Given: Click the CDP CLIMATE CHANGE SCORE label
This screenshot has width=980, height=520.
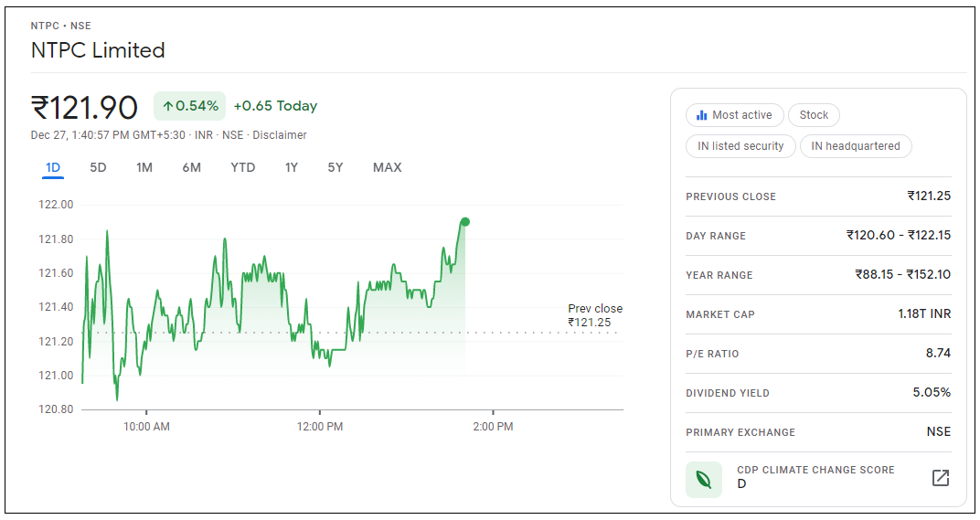Looking at the screenshot, I should [x=815, y=470].
